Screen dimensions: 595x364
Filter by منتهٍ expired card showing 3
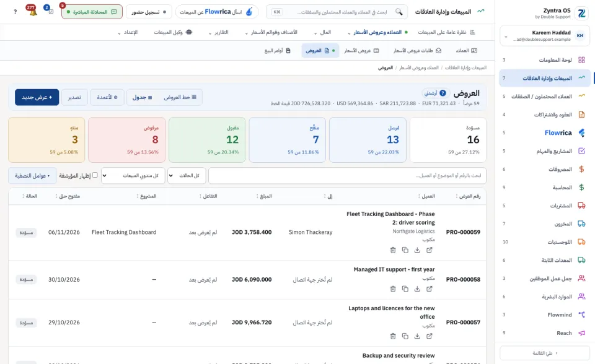[x=46, y=140]
